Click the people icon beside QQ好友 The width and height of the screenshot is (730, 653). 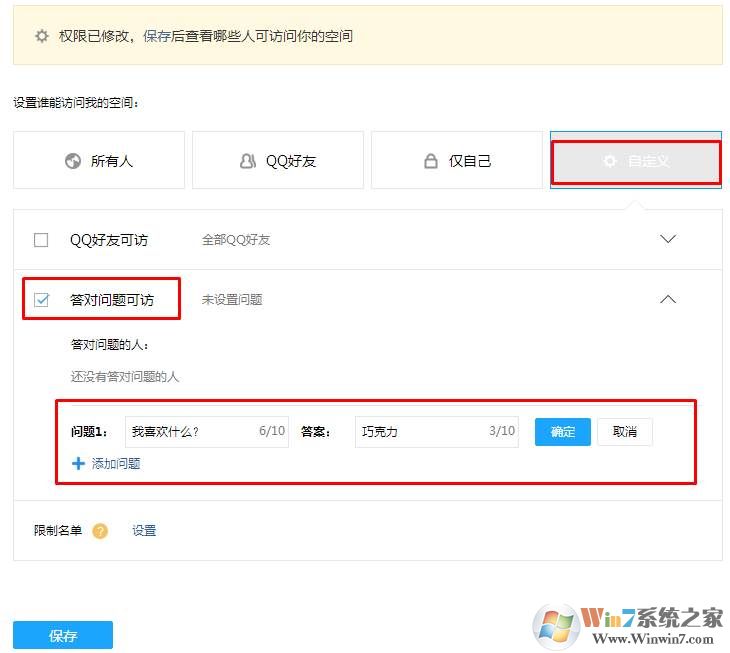248,161
